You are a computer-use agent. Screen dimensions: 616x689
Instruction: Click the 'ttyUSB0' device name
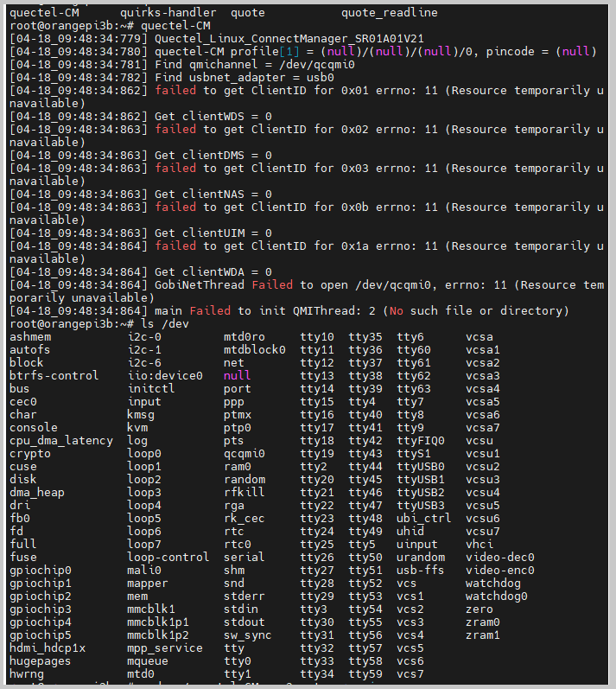point(421,467)
